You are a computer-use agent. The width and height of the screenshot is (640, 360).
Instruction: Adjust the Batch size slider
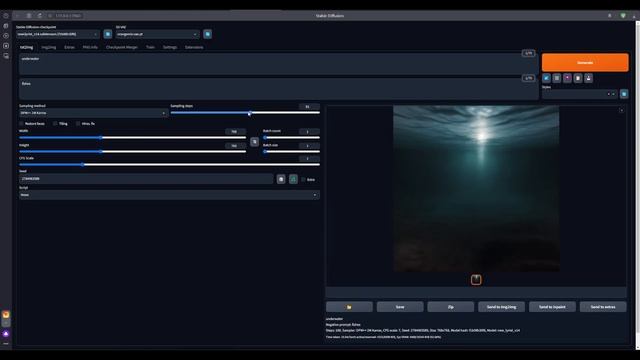point(291,151)
